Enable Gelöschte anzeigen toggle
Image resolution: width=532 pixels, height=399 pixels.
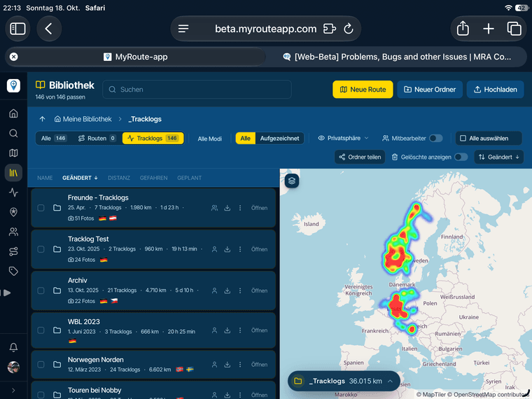point(461,157)
